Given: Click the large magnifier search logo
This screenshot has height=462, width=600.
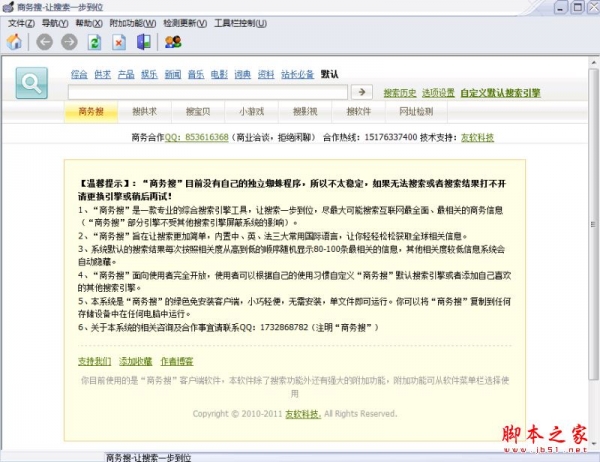Looking at the screenshot, I should (32, 83).
